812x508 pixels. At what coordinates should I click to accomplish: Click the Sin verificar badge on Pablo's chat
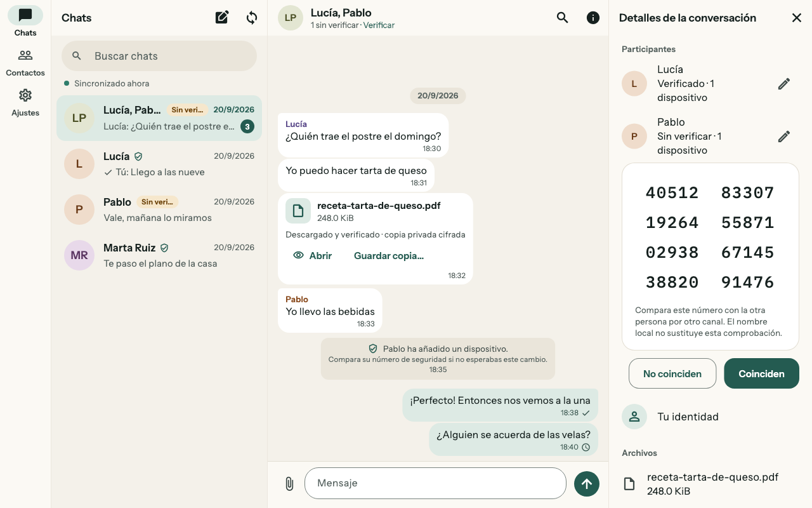(x=157, y=202)
